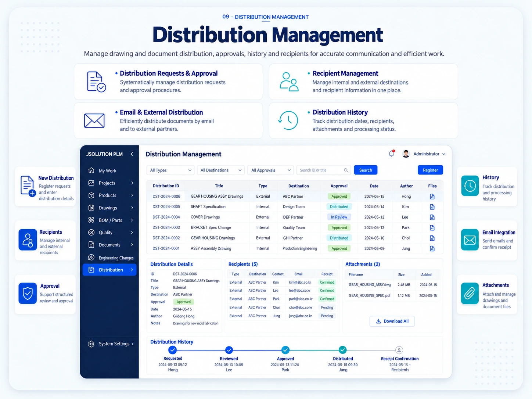Expand the Projects submenu chevron
This screenshot has width=532, height=399.
pyautogui.click(x=132, y=183)
